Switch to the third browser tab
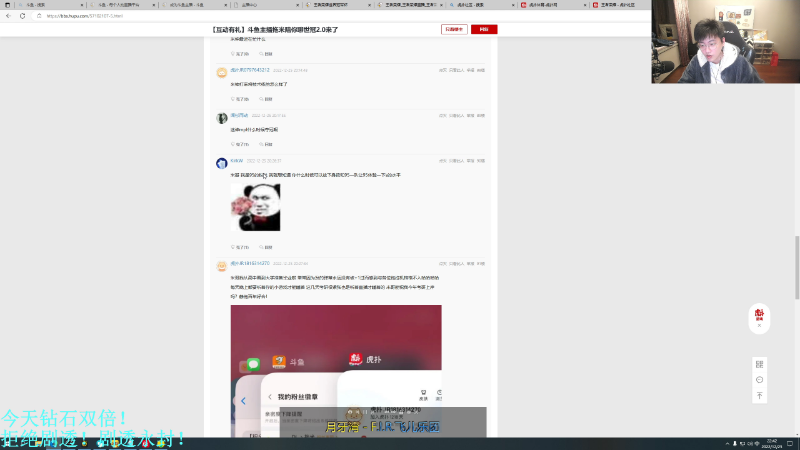Image resolution: width=800 pixels, height=450 pixels. [193, 5]
